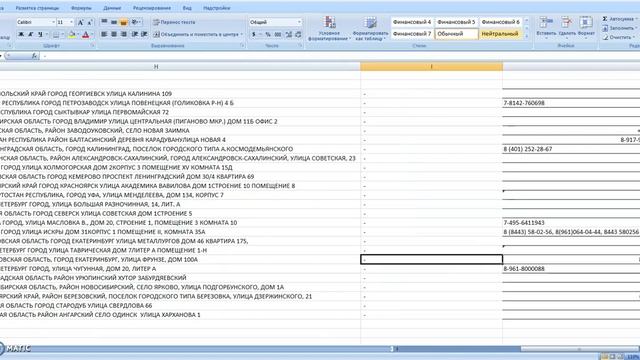The width and height of the screenshot is (640, 360).
Task: Click the cell borders icon
Action: (56, 35)
